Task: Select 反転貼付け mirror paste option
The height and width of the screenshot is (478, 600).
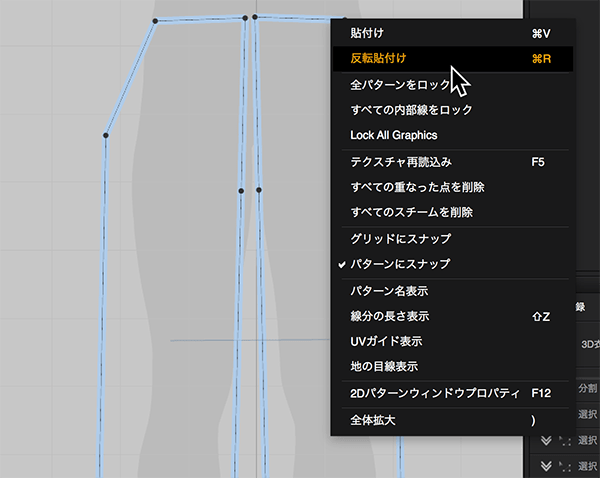Action: [378, 59]
